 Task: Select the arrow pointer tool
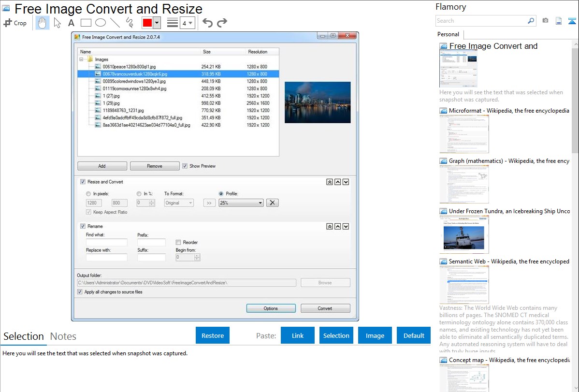click(x=58, y=23)
